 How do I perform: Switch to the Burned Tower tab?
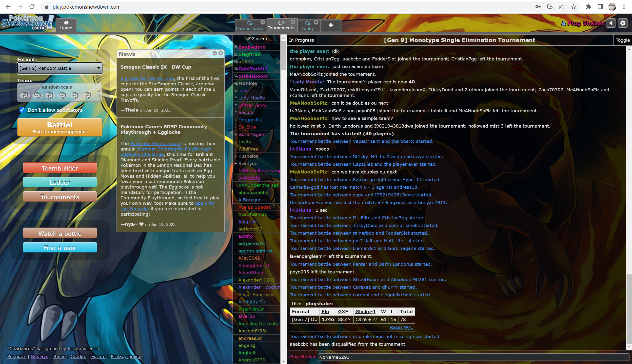click(249, 26)
